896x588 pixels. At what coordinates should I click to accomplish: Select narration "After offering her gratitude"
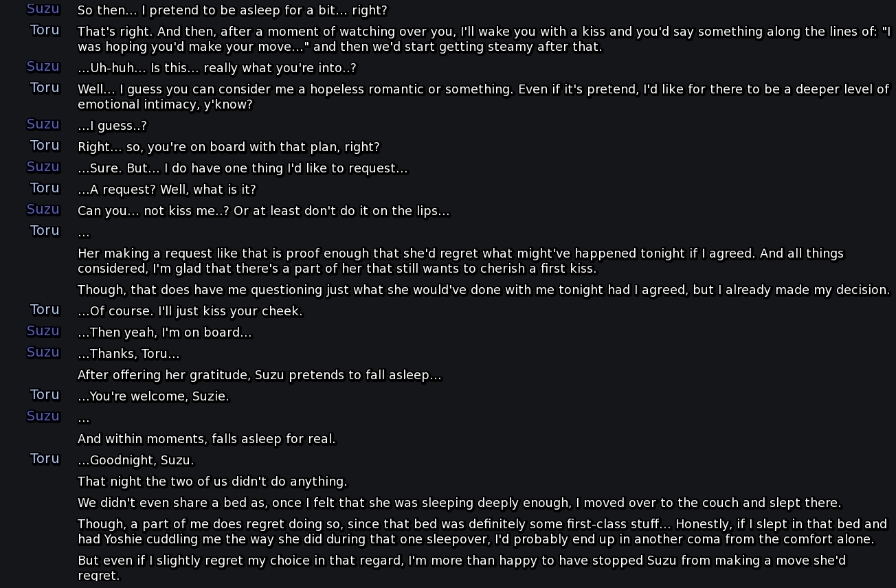(x=260, y=376)
